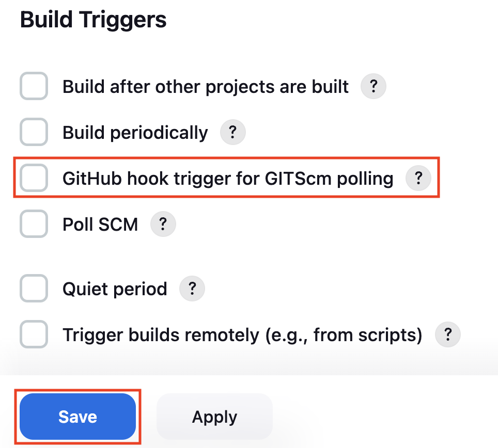This screenshot has height=448, width=498.
Task: Click the 'Quiet period' label text
Action: click(x=115, y=289)
